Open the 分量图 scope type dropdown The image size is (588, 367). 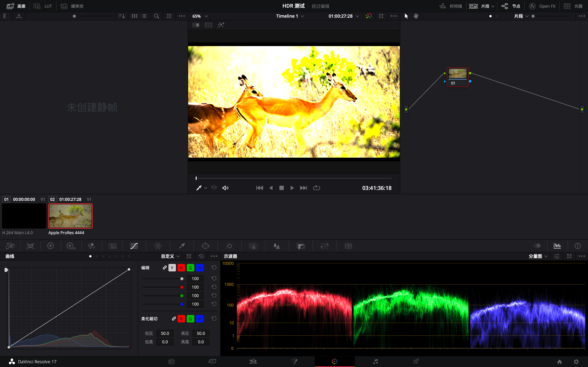[538, 256]
